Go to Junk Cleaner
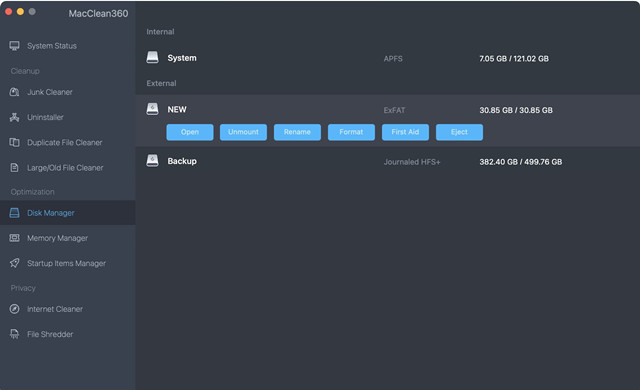 (x=50, y=92)
